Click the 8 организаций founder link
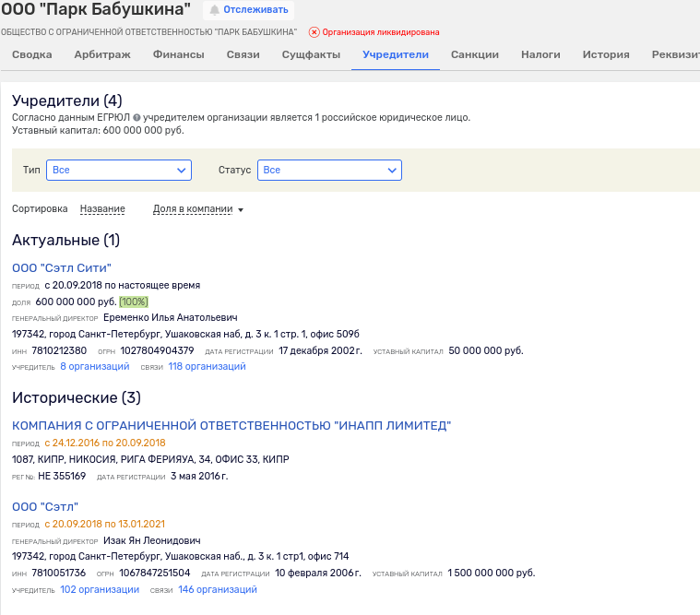This screenshot has width=700, height=615. (x=95, y=367)
